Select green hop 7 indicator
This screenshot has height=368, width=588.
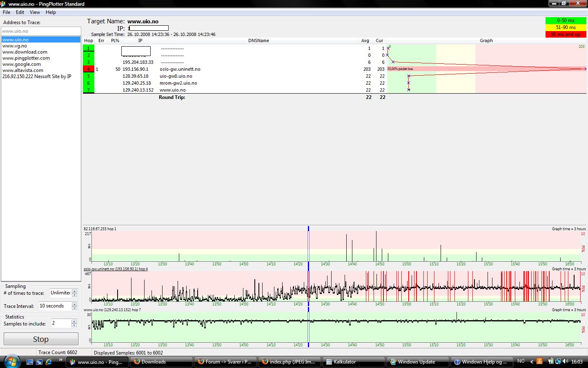tap(88, 90)
